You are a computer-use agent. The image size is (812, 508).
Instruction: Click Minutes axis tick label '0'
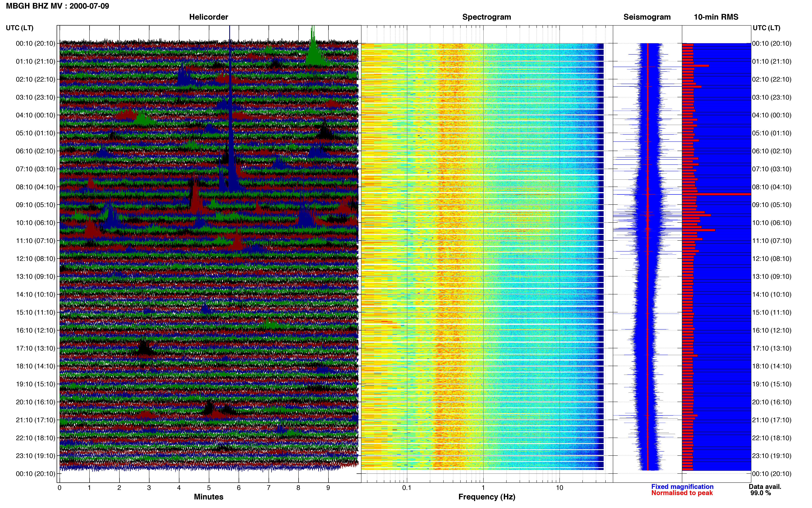pos(59,488)
